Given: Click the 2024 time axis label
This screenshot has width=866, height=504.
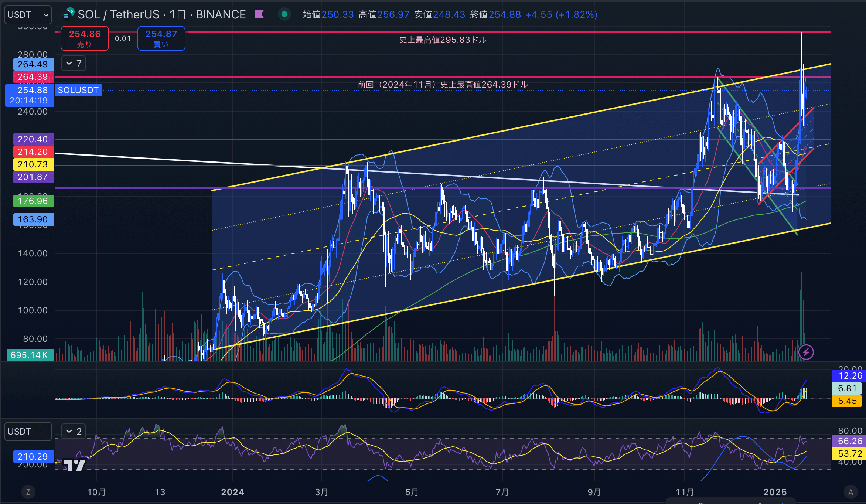Looking at the screenshot, I should [233, 492].
